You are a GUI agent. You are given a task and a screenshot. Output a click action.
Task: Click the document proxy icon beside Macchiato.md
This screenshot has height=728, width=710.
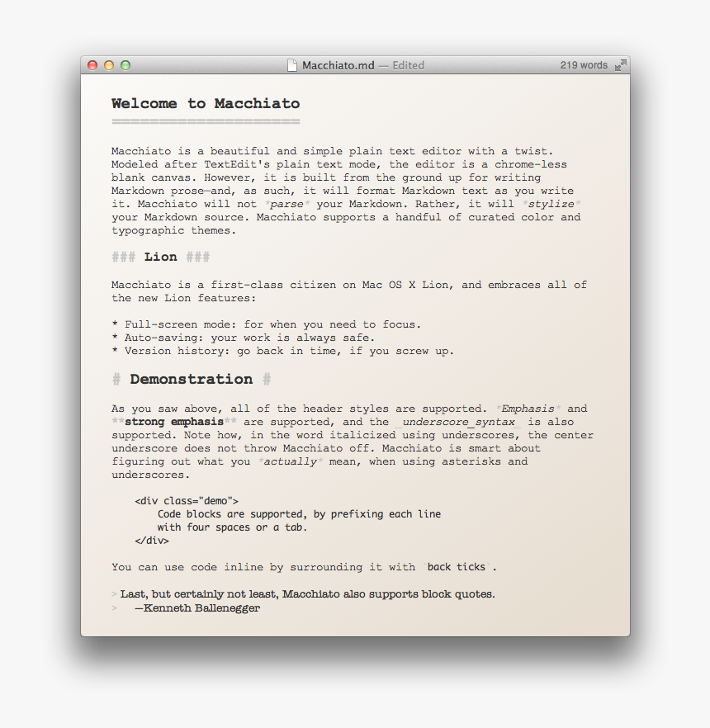[292, 65]
